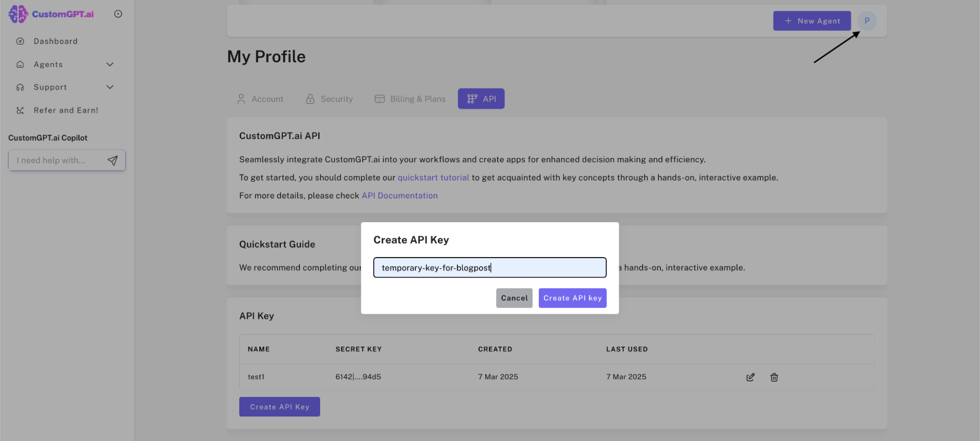This screenshot has width=980, height=441.
Task: Click the New Agent button
Action: (x=812, y=21)
